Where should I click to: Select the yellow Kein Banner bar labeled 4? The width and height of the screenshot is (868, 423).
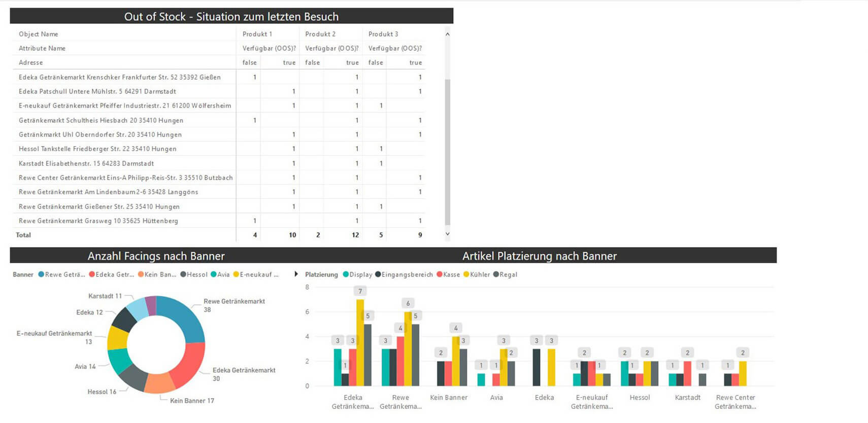tap(456, 361)
